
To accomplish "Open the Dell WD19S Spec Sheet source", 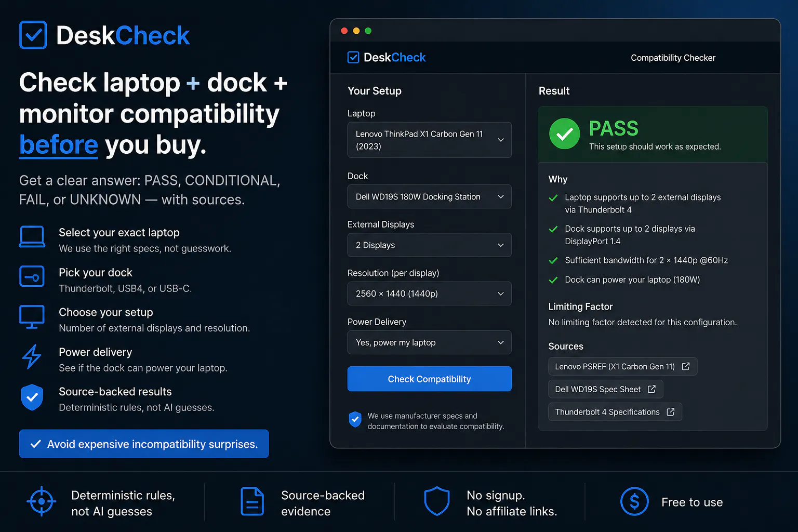I will 606,389.
